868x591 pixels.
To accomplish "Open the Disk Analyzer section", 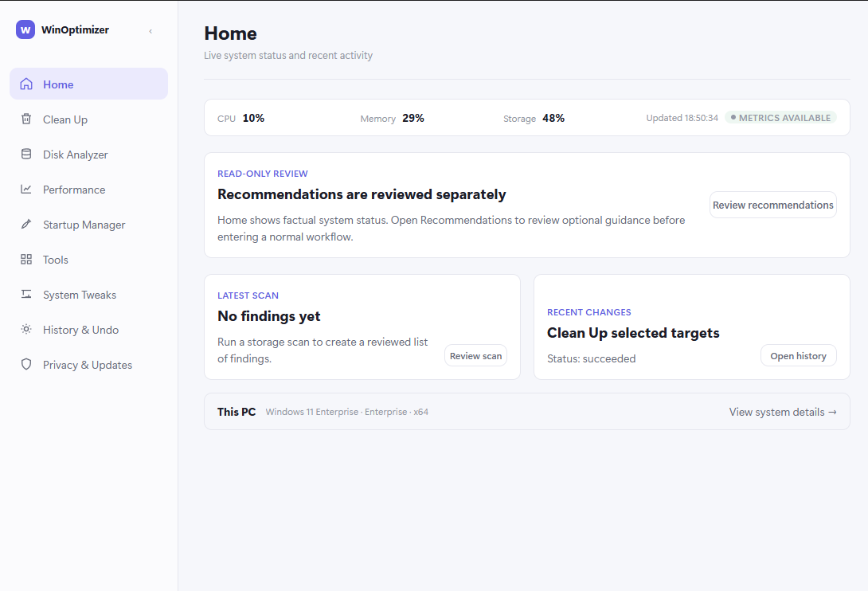I will click(88, 155).
